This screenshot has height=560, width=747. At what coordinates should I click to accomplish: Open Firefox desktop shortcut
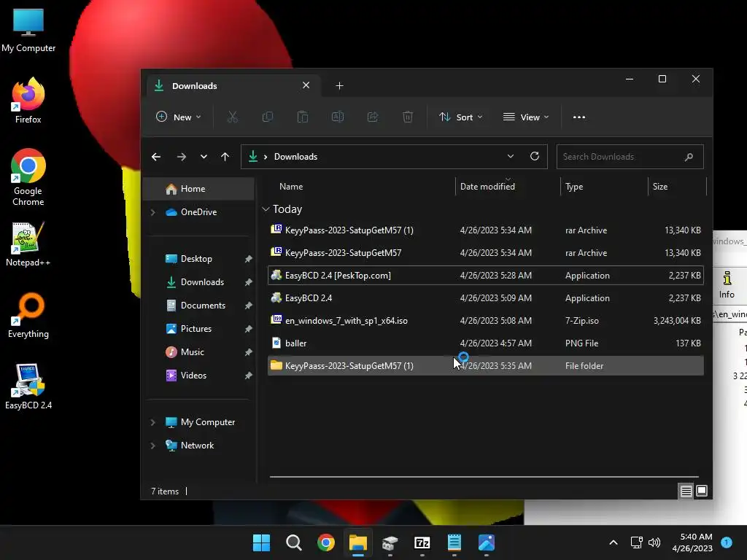click(28, 101)
